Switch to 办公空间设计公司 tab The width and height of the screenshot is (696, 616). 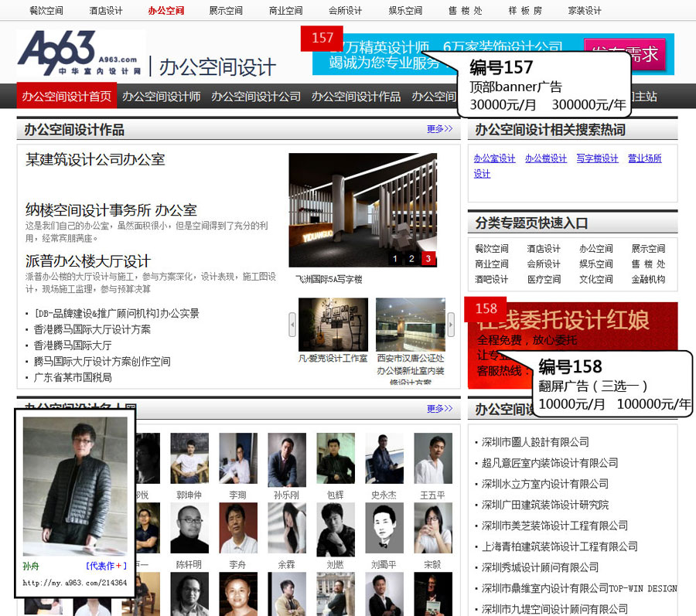(256, 97)
